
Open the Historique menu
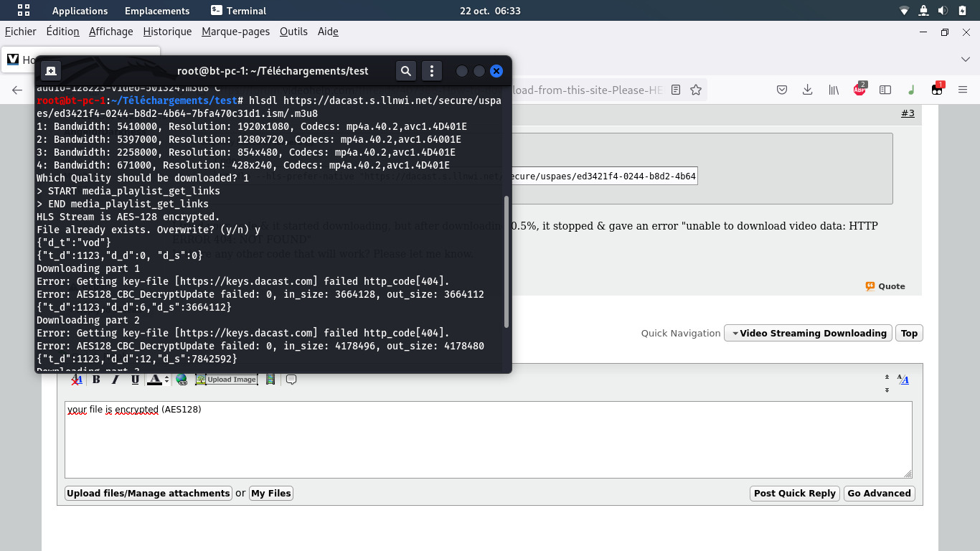point(167,32)
